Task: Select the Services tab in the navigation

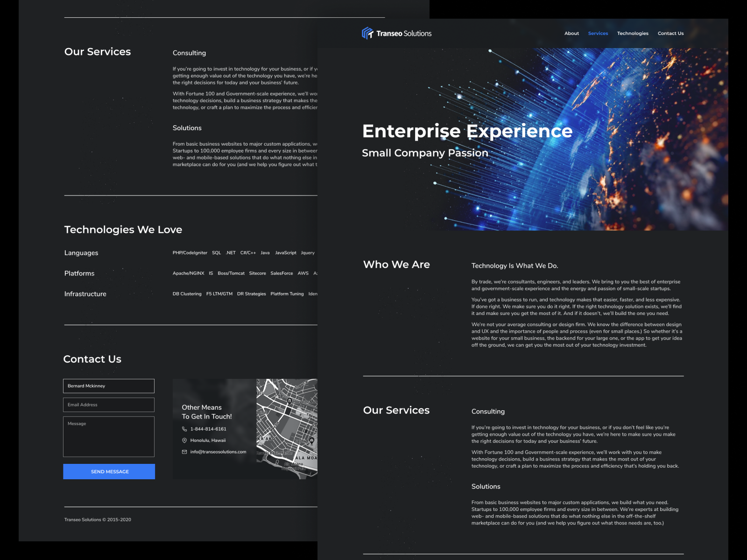Action: [598, 33]
